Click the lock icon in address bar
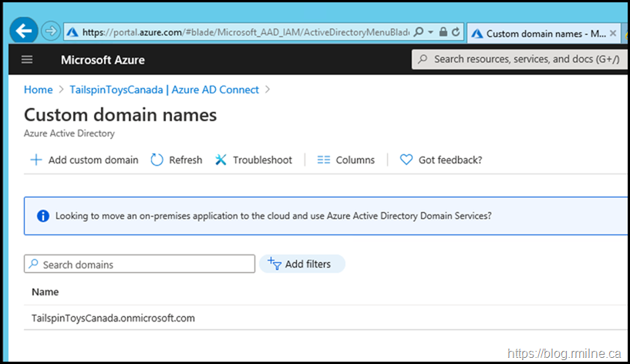The width and height of the screenshot is (630, 364). click(443, 33)
